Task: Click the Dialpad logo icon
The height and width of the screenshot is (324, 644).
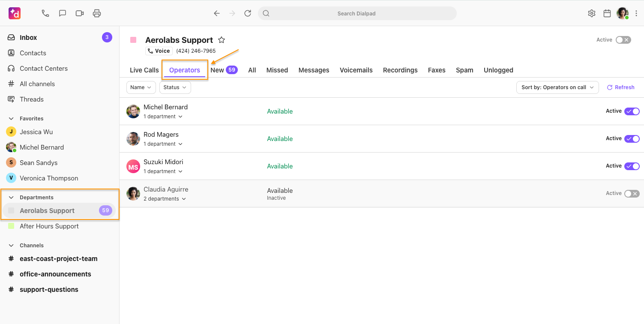Action: [x=15, y=13]
